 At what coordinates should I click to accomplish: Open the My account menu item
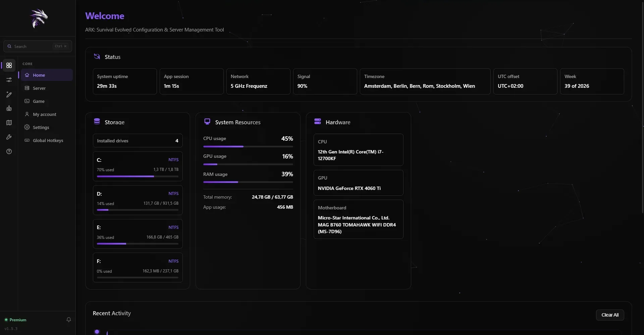click(x=47, y=114)
